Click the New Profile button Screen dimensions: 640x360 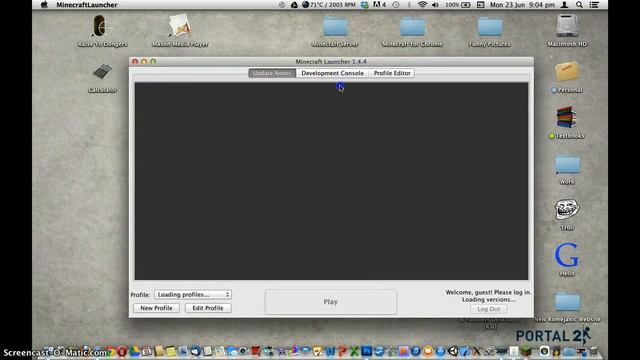pyautogui.click(x=156, y=308)
